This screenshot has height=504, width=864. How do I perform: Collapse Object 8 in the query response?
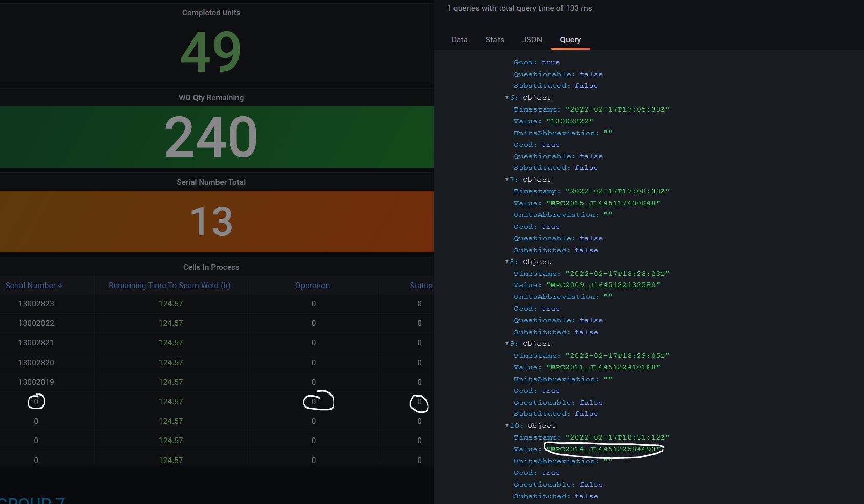507,262
